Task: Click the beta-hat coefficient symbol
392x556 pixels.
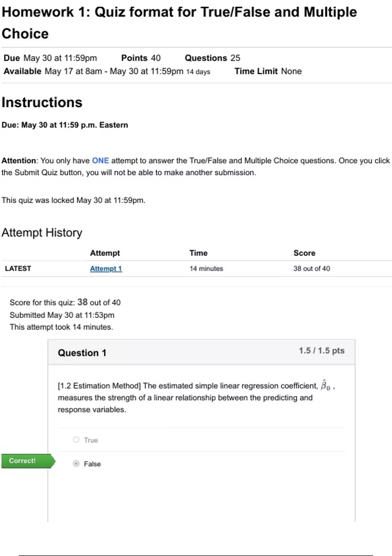Action: coord(325,385)
